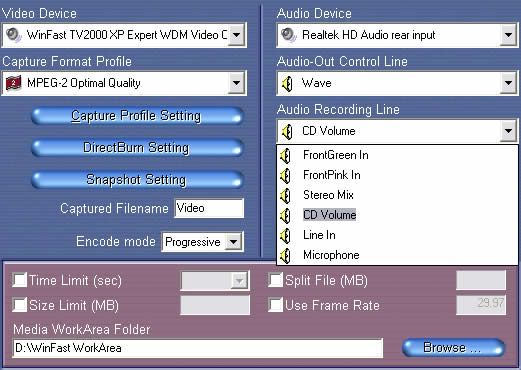
Task: Click the Split File (MB) value field
Action: click(x=481, y=280)
